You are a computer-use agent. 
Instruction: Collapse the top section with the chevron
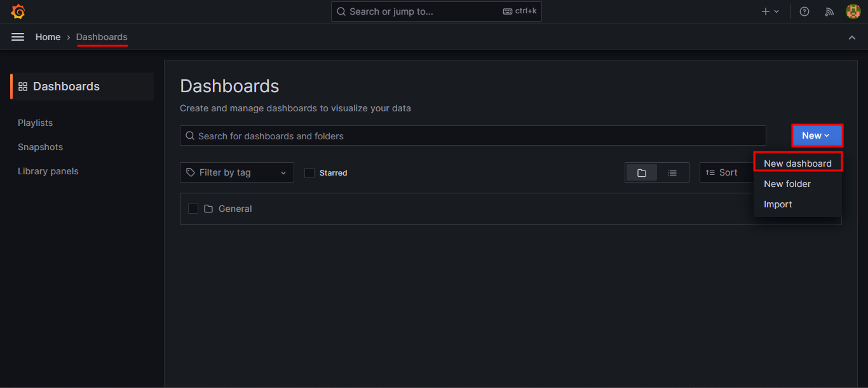pyautogui.click(x=852, y=37)
